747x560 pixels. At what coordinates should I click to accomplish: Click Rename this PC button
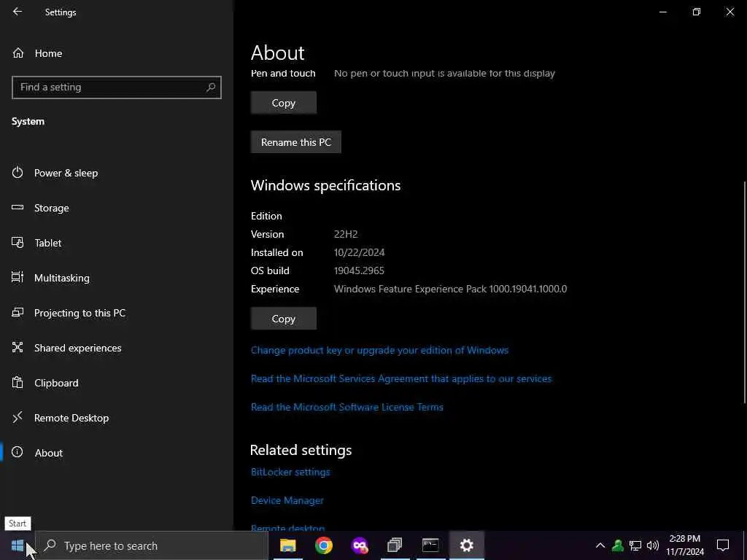pos(296,142)
